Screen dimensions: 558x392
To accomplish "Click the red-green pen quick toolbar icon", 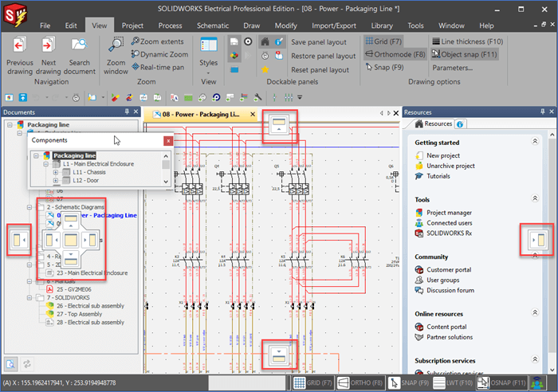I will tap(115, 97).
